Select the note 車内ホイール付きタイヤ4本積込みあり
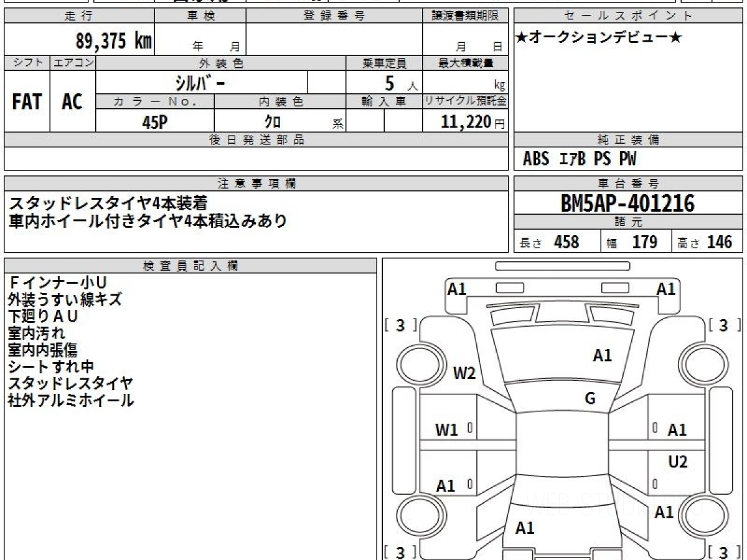The image size is (747, 560). coord(148,220)
